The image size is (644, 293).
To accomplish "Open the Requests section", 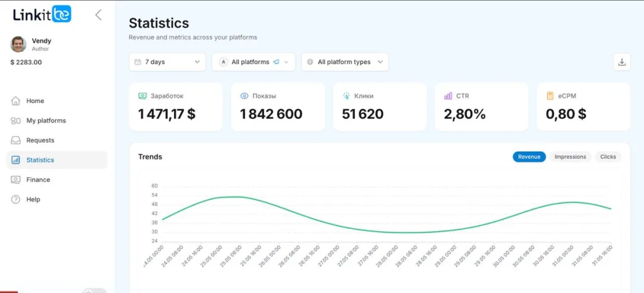I will [x=57, y=141].
